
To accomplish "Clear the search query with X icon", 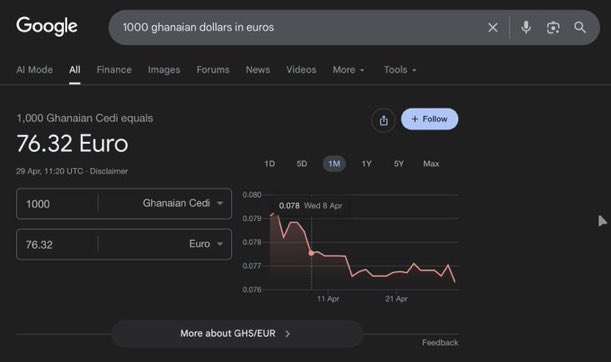I will click(493, 27).
